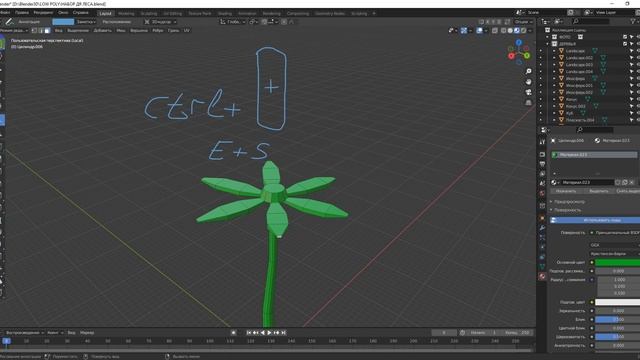
Task: Open the Modifiers wrench tab
Action: (542, 227)
